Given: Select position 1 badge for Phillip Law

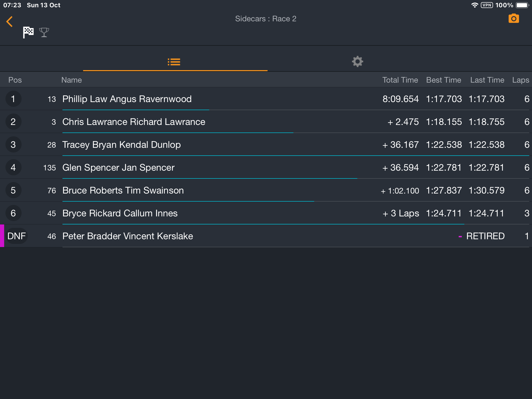Looking at the screenshot, I should 13,99.
